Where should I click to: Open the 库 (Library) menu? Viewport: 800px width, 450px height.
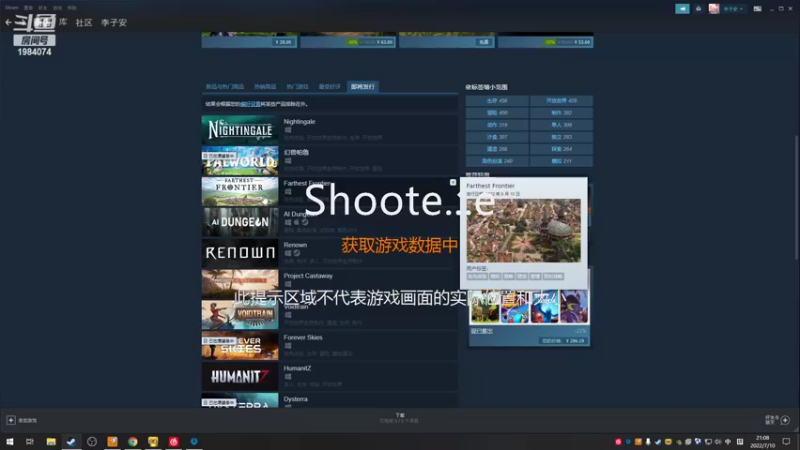[63, 22]
